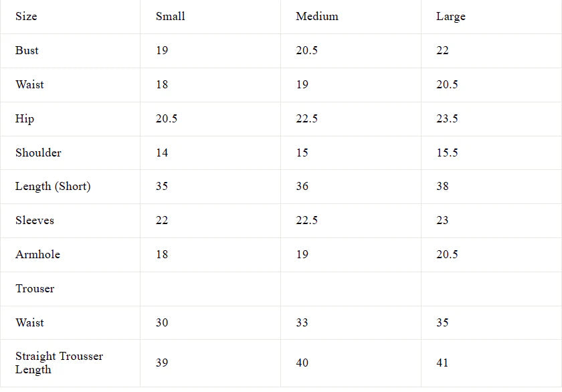Click Length value 38 for Large
Viewport: 562px width, 392px height.
(x=442, y=187)
